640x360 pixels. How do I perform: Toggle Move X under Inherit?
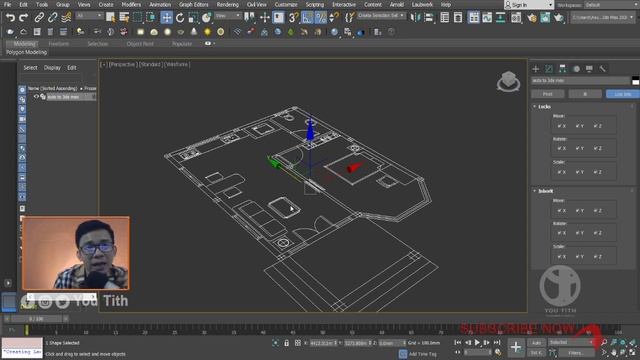562,211
